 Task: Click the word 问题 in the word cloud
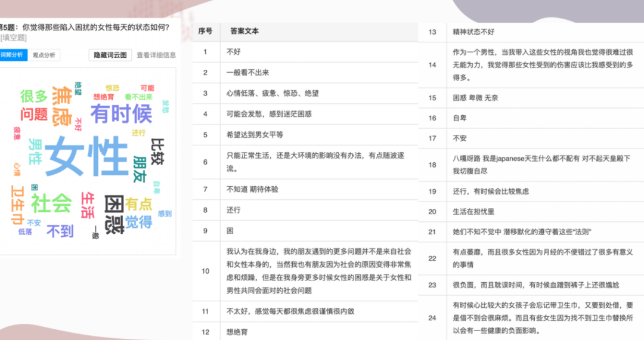pos(34,114)
